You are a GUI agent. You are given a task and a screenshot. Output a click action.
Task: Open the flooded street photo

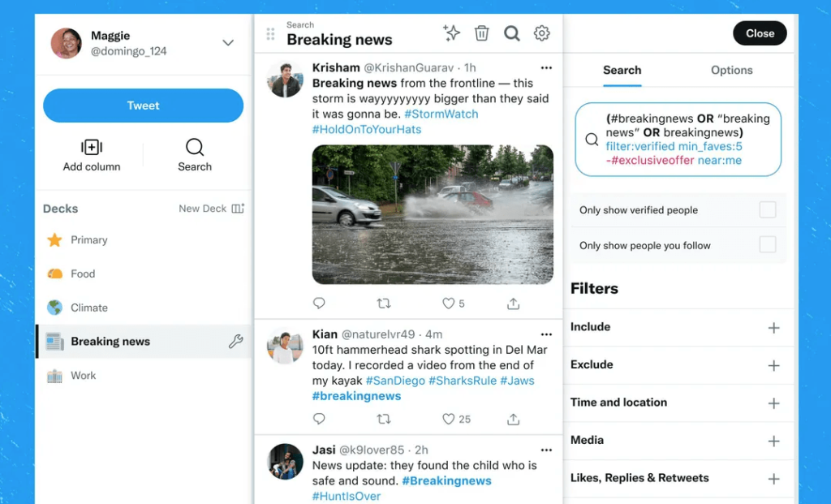433,214
